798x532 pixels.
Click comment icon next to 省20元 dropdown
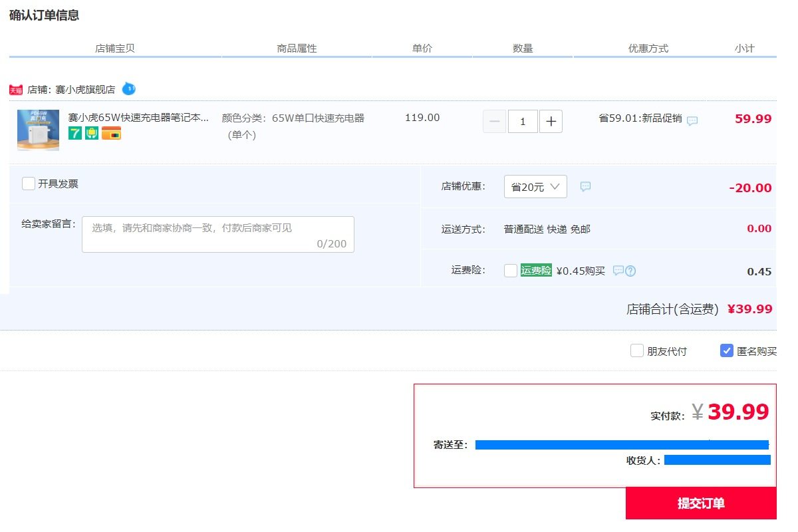click(585, 187)
